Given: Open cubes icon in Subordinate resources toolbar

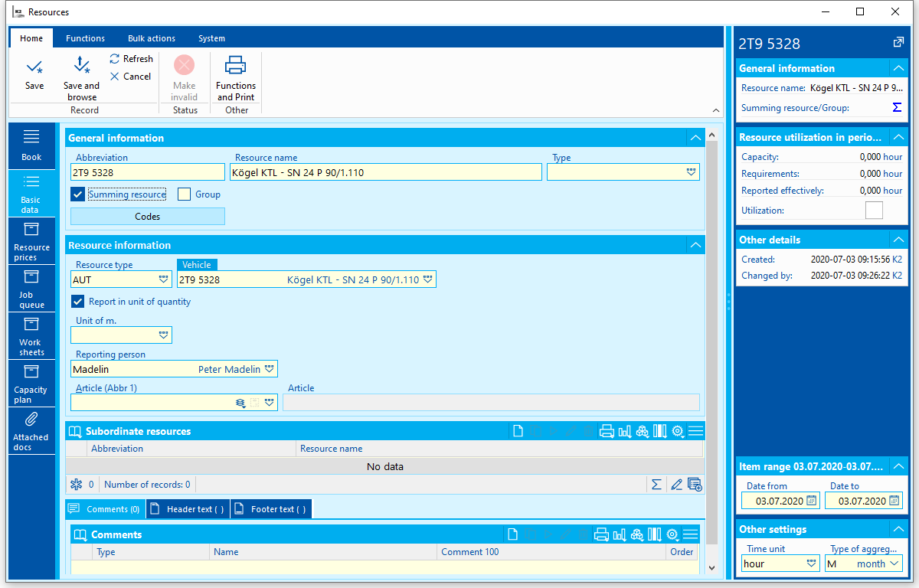Looking at the screenshot, I should (642, 431).
